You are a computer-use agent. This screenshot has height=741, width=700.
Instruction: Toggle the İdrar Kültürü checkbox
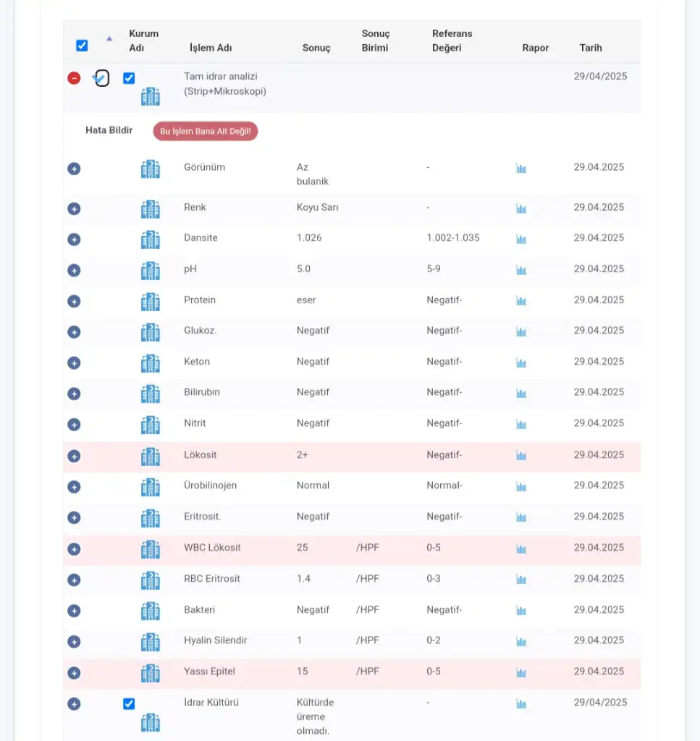click(x=129, y=703)
